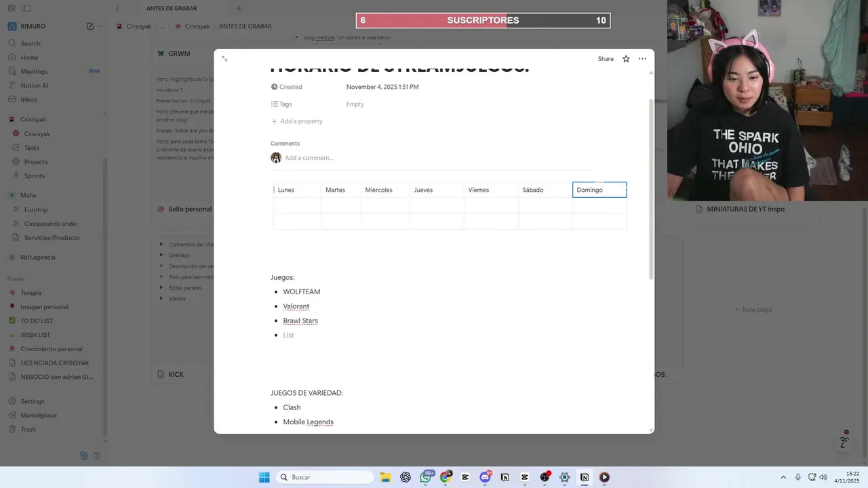Open Discord from the taskbar
This screenshot has width=868, height=488.
point(486,477)
